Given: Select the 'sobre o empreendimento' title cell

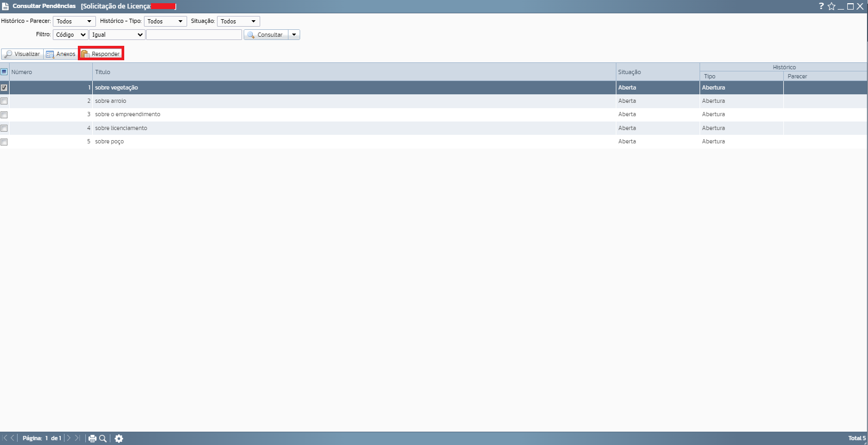Looking at the screenshot, I should 354,114.
